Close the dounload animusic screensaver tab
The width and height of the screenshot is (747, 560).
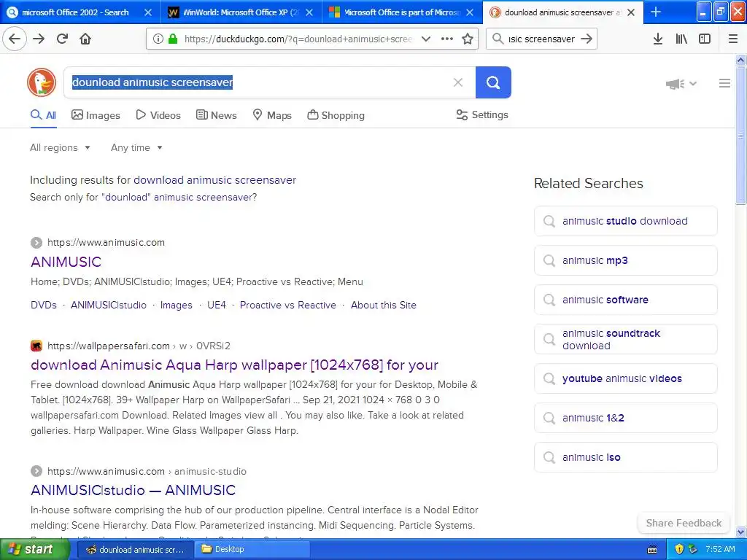click(x=631, y=12)
